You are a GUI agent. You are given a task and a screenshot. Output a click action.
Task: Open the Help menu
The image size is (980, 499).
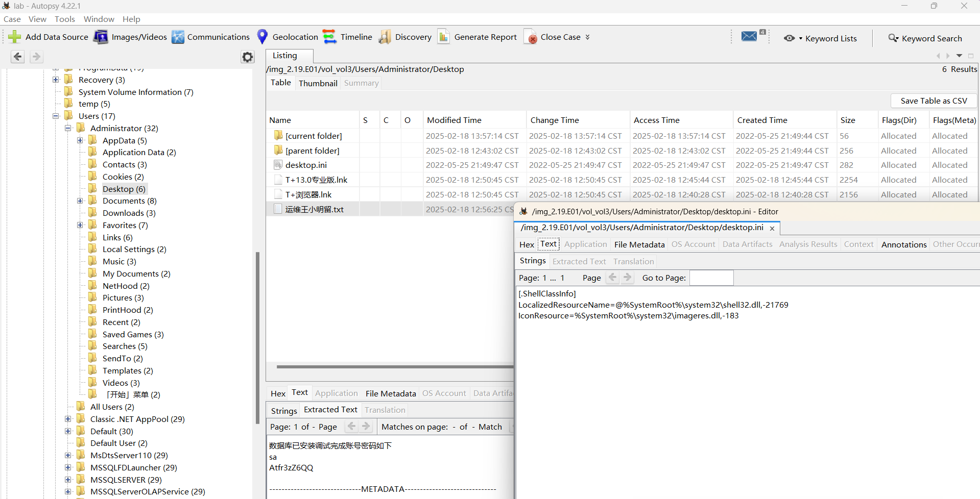[x=131, y=19]
